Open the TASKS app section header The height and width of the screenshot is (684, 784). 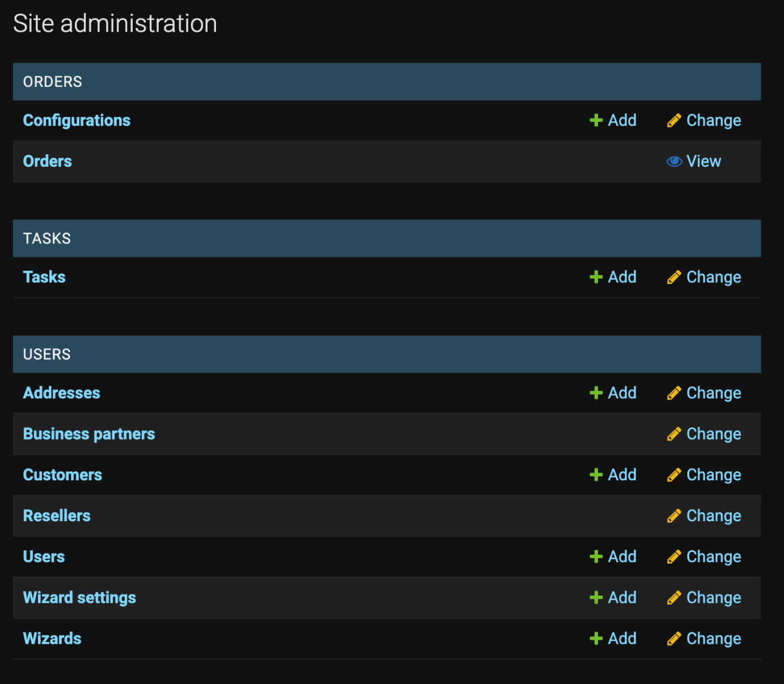click(47, 238)
